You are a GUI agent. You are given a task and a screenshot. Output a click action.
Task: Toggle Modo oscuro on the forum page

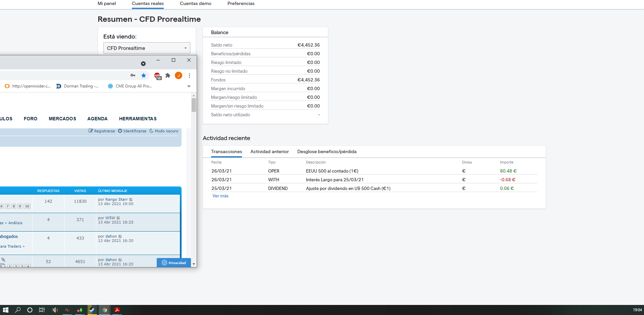click(x=164, y=131)
